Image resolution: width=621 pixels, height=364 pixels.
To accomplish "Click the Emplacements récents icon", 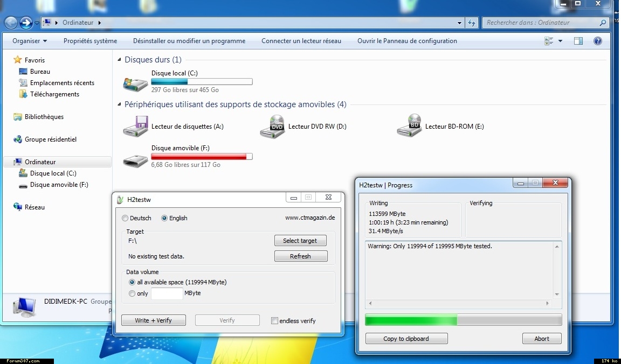I will 23,83.
